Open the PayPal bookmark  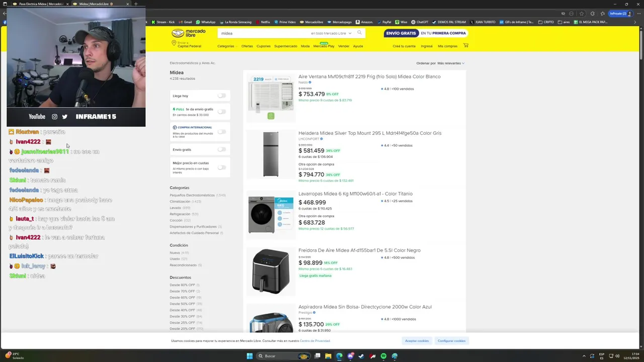point(384,22)
